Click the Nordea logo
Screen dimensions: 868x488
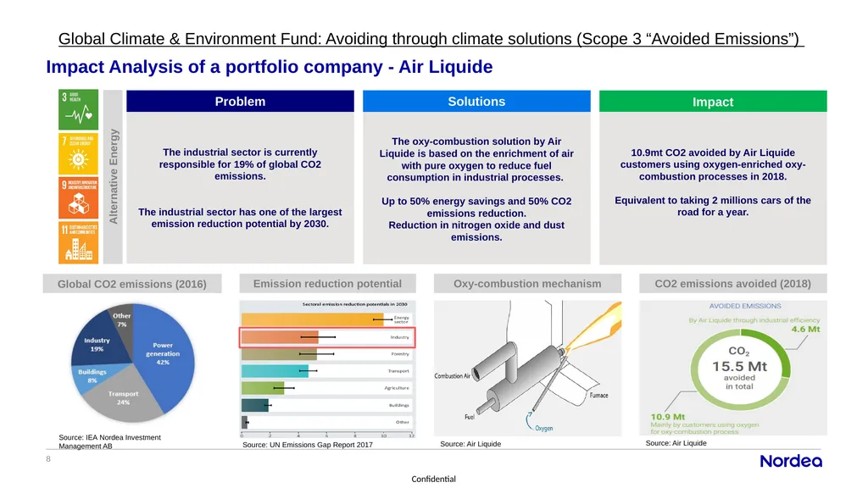coord(791,461)
